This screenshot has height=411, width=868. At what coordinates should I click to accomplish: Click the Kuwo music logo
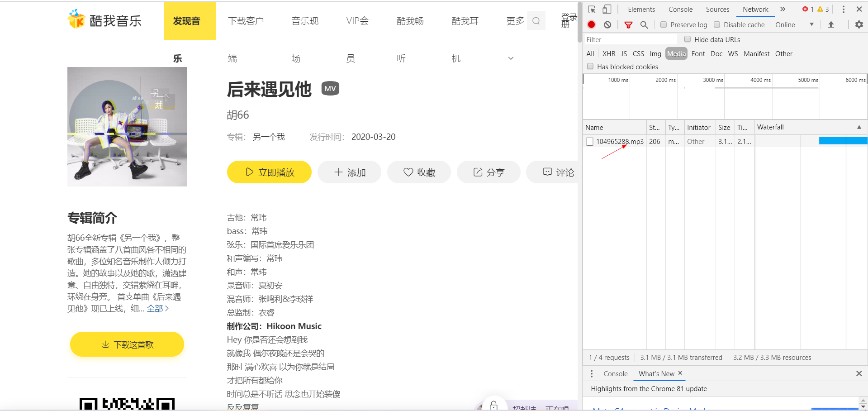pos(105,20)
